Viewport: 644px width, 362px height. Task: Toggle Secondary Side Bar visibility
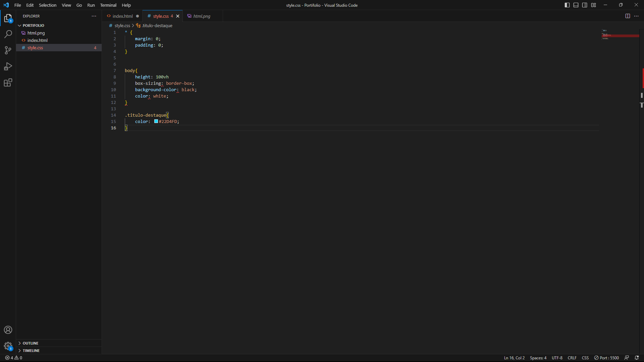585,5
